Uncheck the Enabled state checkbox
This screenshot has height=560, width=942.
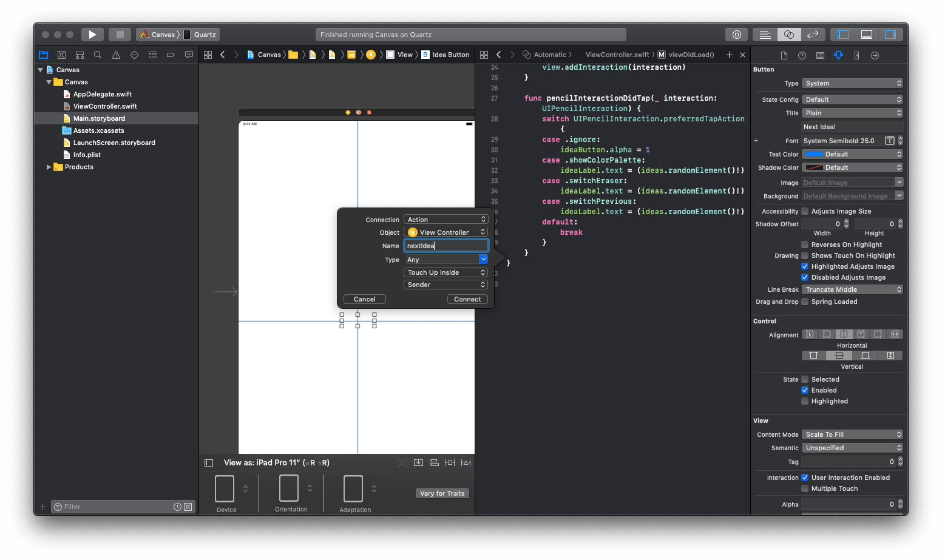805,390
